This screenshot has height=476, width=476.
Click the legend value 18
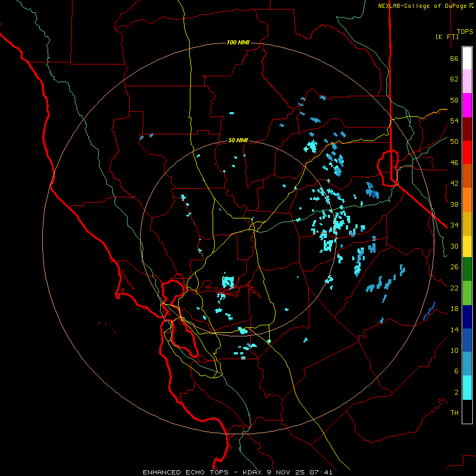pyautogui.click(x=454, y=309)
